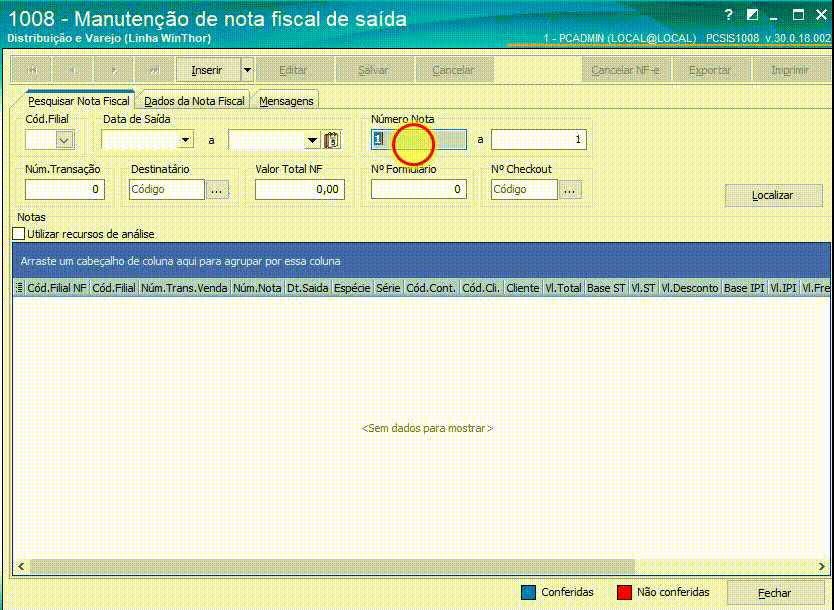This screenshot has height=610, width=834.
Task: Focus the Nº Checkout Código field
Action: [524, 189]
